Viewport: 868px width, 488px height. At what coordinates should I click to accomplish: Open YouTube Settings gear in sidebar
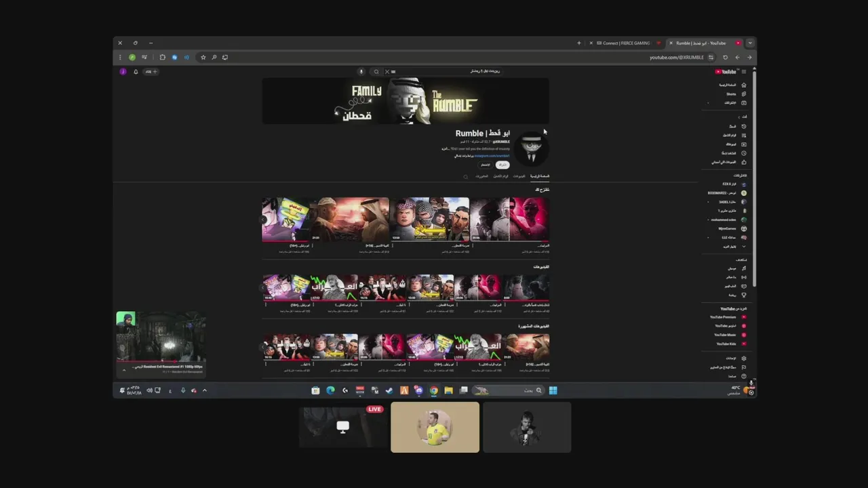coord(744,358)
